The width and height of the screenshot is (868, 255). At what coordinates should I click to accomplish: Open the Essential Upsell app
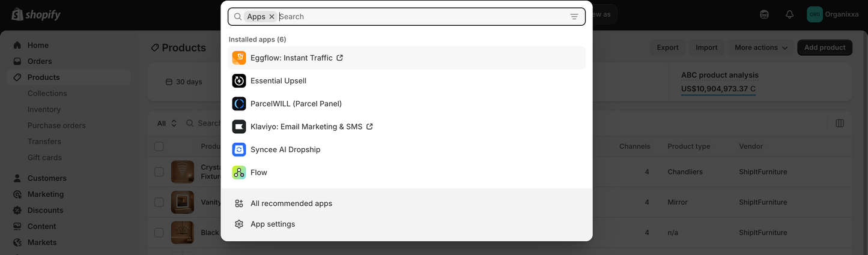pyautogui.click(x=406, y=80)
